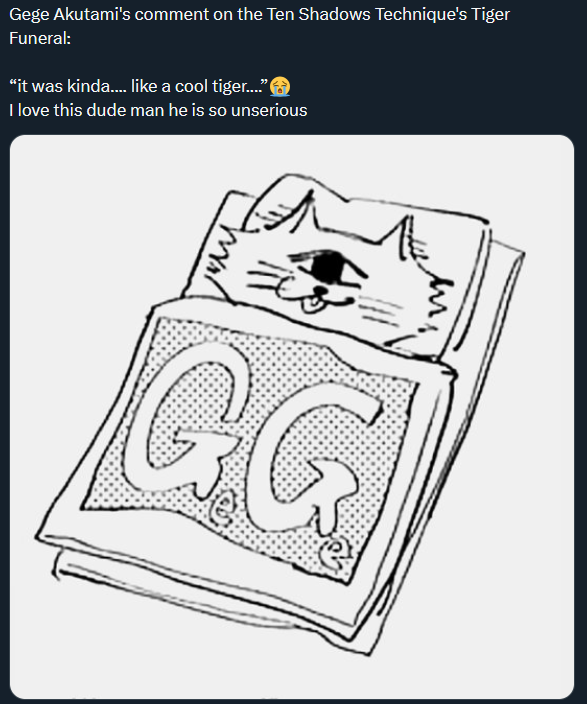Click the word "Funeral:" in the tweet

[x=40, y=39]
